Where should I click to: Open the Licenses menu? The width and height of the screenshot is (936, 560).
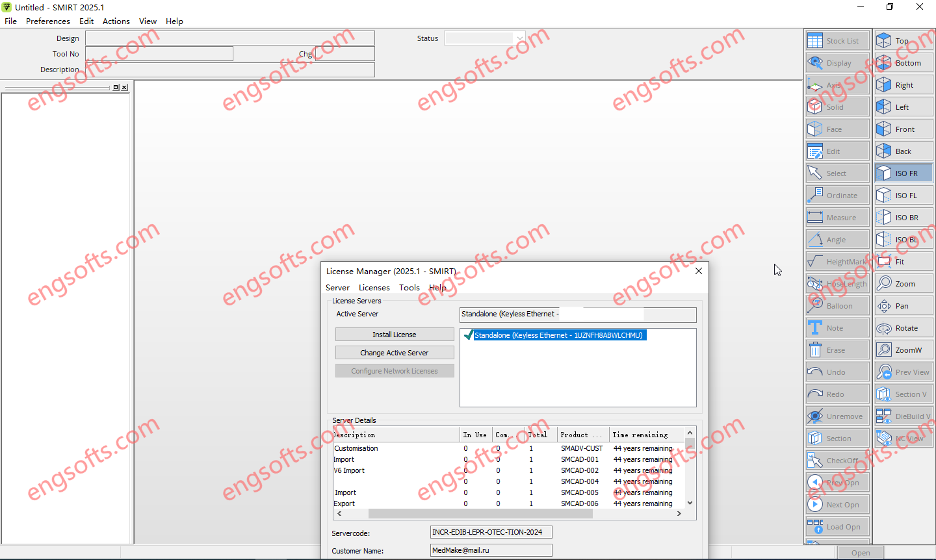[x=374, y=288]
